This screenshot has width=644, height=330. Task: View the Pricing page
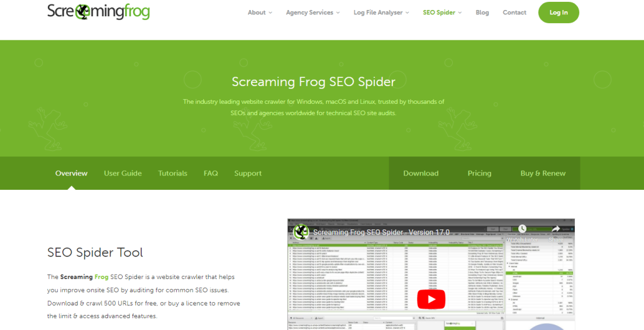(x=479, y=173)
